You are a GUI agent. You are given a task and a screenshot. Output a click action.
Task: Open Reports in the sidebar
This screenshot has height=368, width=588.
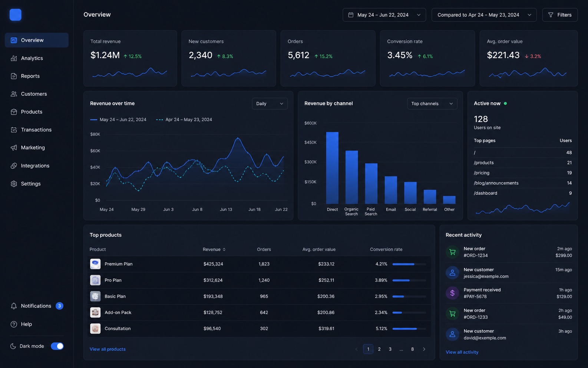click(x=37, y=76)
